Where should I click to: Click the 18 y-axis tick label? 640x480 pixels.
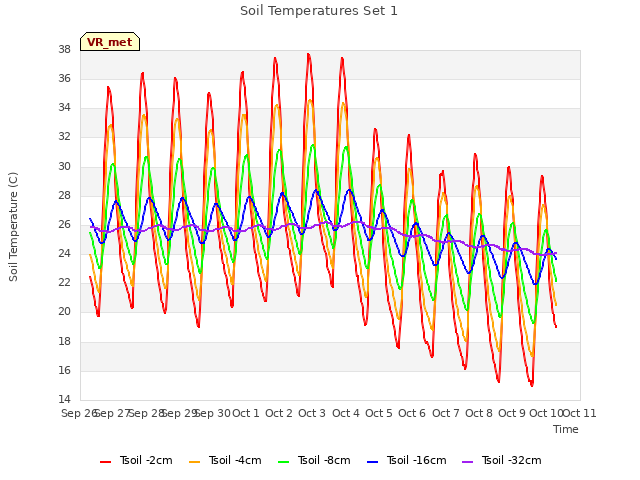click(x=64, y=341)
